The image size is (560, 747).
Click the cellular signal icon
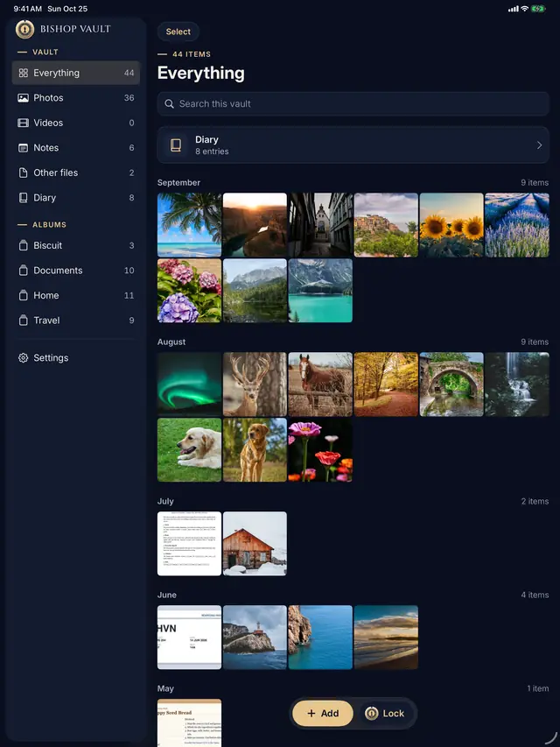coord(514,9)
